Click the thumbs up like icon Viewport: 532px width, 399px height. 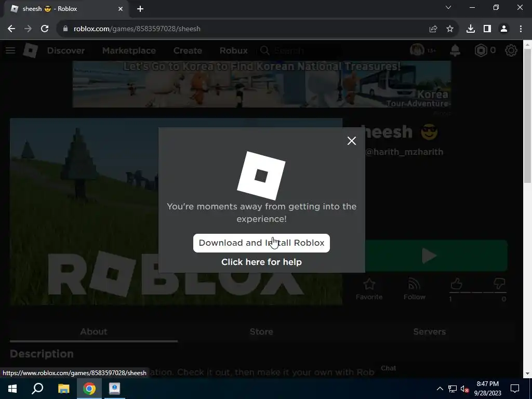456,284
